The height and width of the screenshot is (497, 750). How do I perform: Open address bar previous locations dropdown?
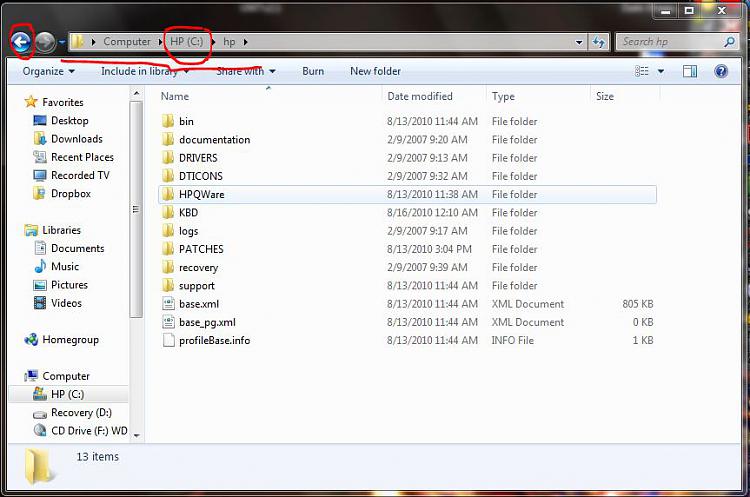(x=579, y=42)
